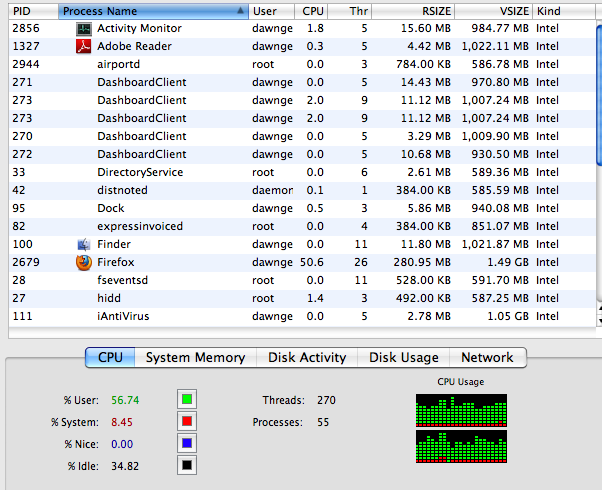Click iAntiVirus's 1.05 GB VSIZE value
The height and width of the screenshot is (490, 602).
click(508, 316)
